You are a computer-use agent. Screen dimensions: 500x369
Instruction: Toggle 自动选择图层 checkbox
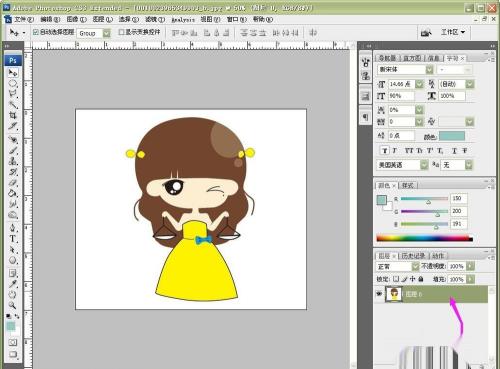pos(36,32)
